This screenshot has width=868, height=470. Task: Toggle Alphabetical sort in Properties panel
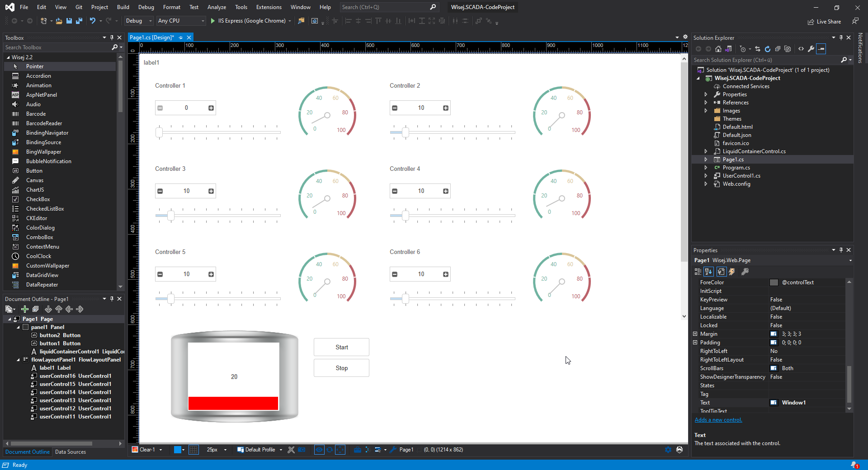point(708,272)
